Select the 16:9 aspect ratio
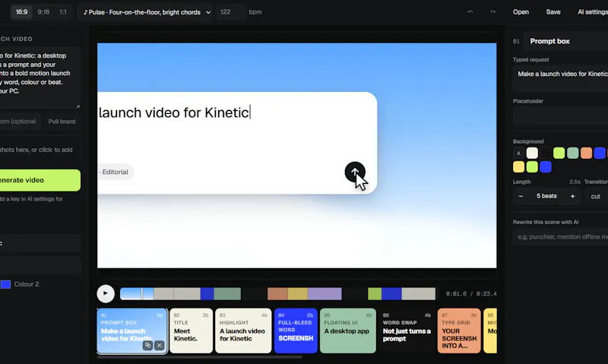This screenshot has height=364, width=608. (21, 12)
